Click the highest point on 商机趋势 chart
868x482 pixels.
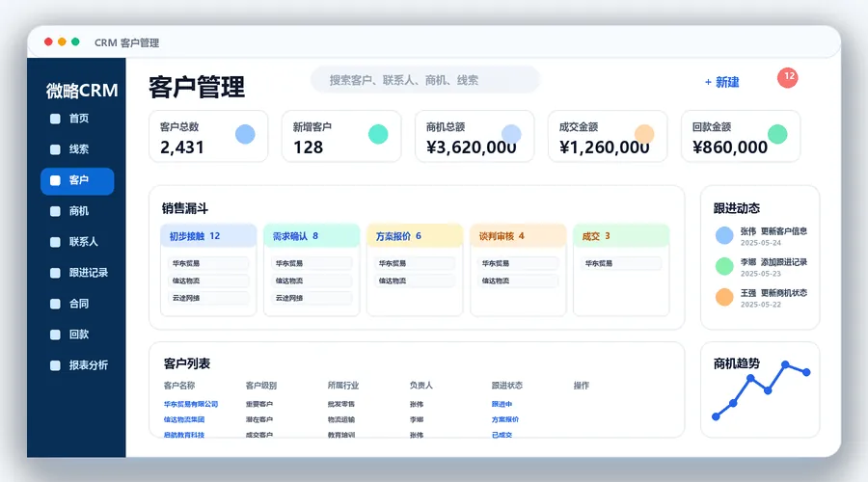(x=785, y=364)
